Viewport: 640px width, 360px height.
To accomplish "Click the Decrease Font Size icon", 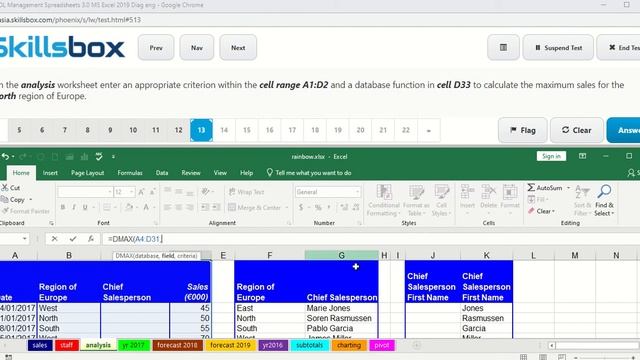I will point(153,192).
